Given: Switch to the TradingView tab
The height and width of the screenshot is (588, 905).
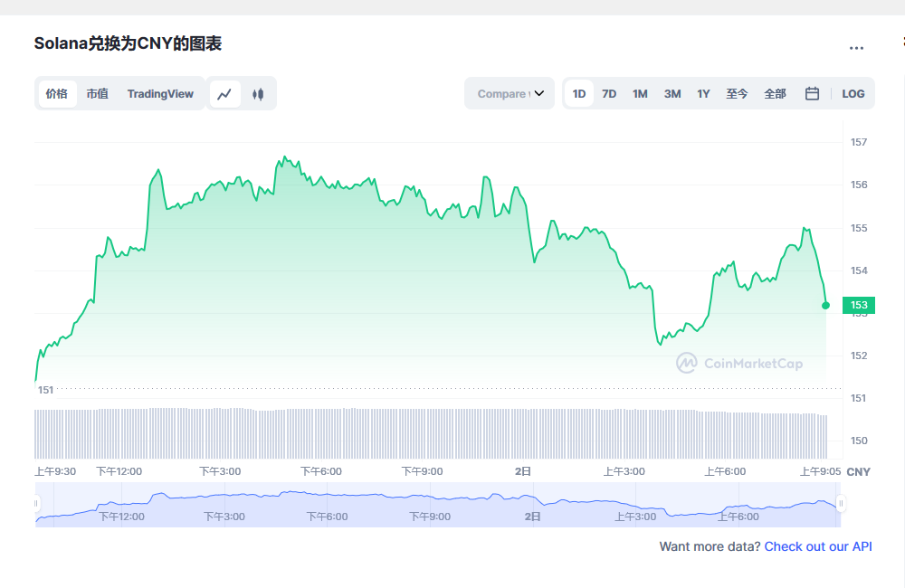Looking at the screenshot, I should [160, 94].
